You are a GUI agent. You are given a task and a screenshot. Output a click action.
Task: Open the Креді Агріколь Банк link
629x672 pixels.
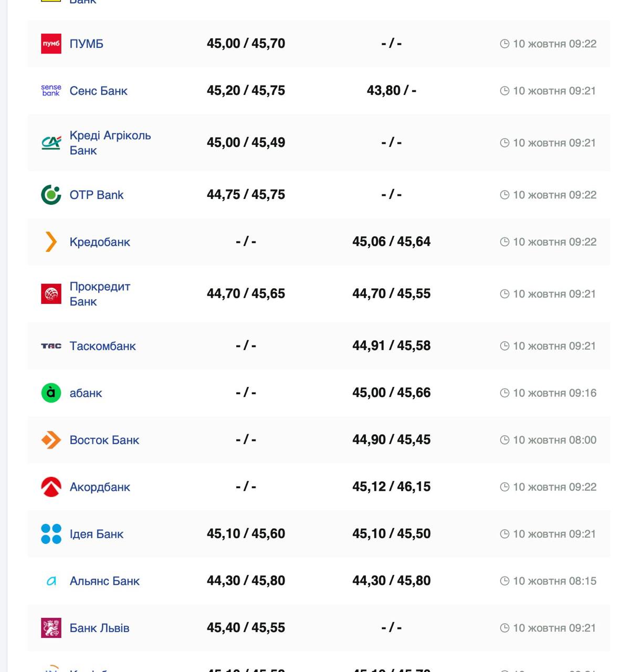coord(110,143)
